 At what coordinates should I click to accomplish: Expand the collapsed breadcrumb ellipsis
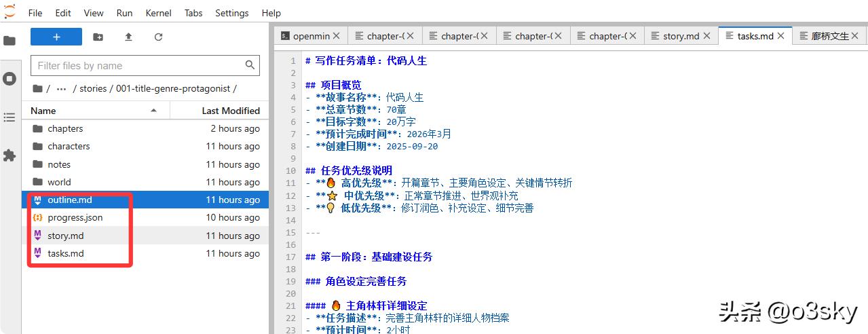click(61, 88)
